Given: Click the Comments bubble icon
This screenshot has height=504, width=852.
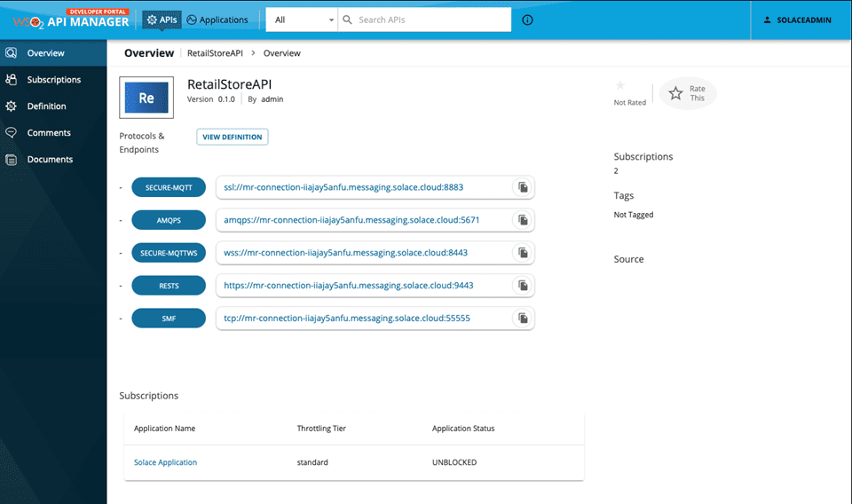Looking at the screenshot, I should tap(11, 132).
